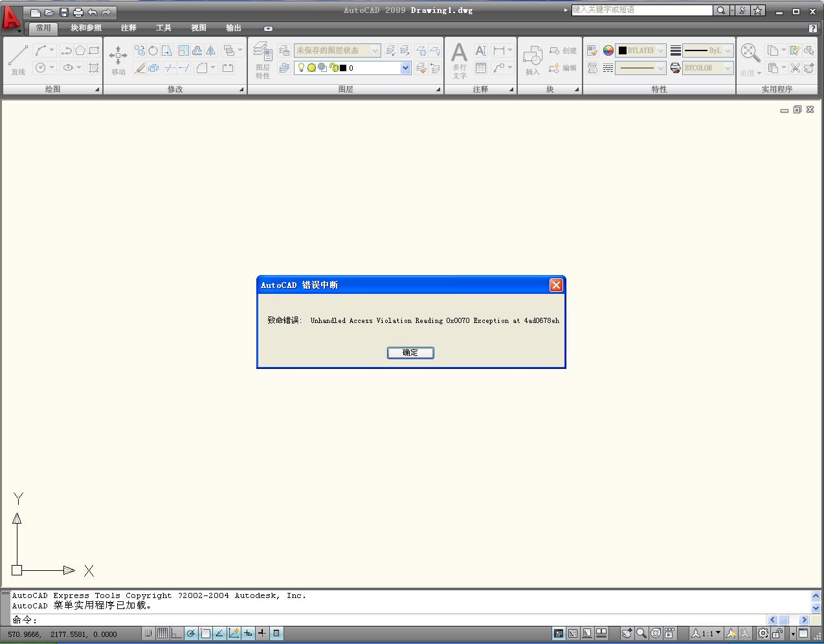Toggle ortho mode in status bar
The width and height of the screenshot is (824, 644).
tap(177, 634)
